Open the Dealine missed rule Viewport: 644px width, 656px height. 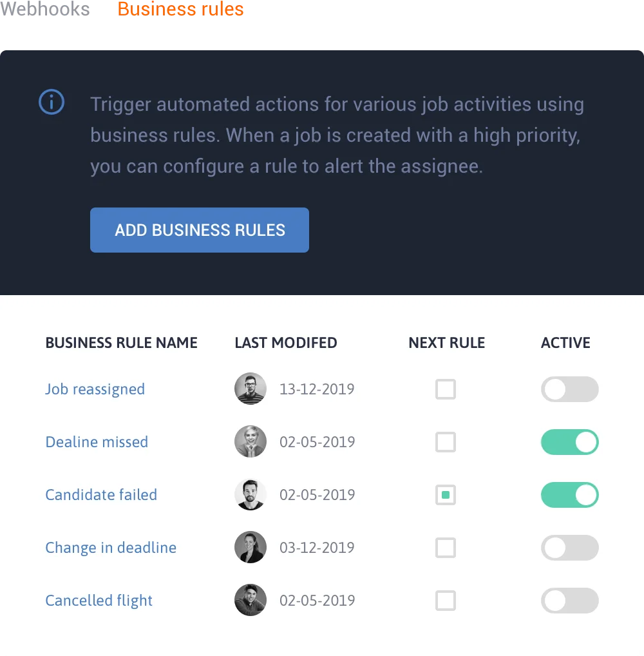[x=97, y=442]
